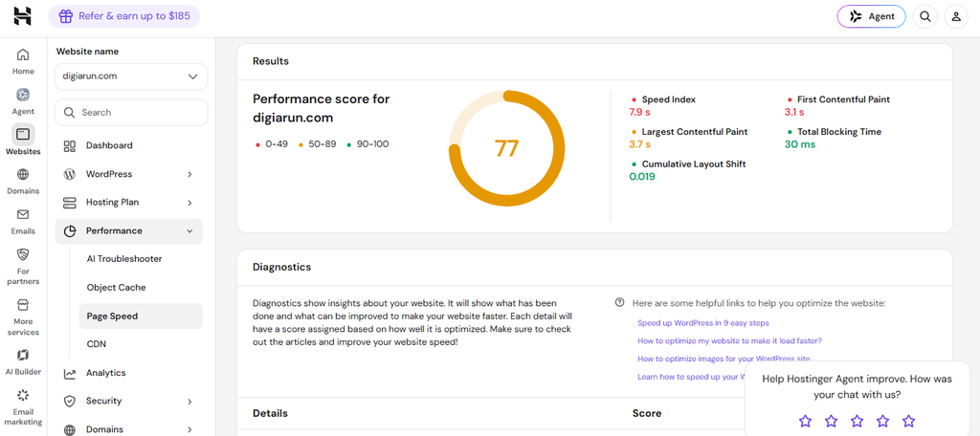The width and height of the screenshot is (980, 436).
Task: Click the WordPress logo icon
Action: pos(69,174)
